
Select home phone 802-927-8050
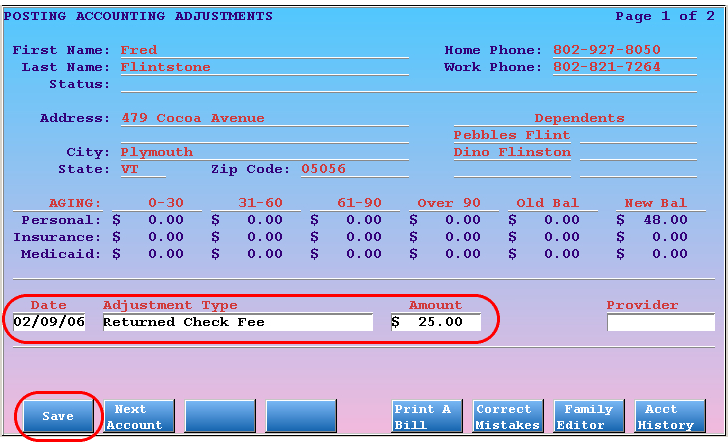click(607, 50)
